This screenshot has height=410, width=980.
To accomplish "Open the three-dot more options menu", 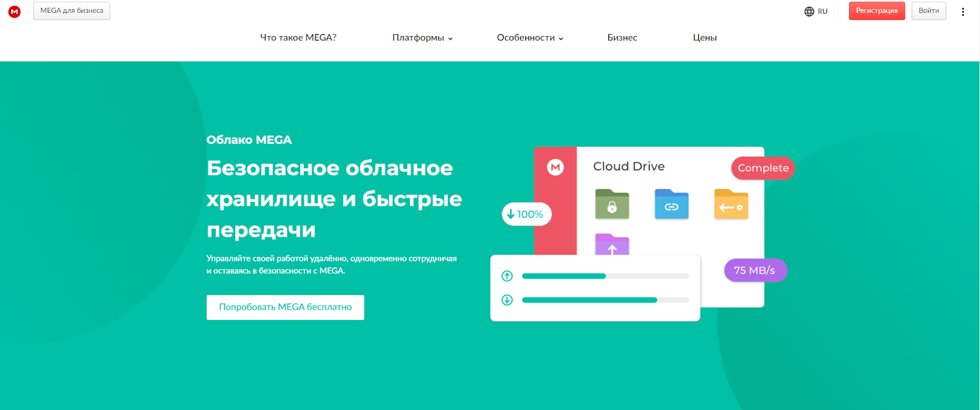I will pyautogui.click(x=963, y=12).
